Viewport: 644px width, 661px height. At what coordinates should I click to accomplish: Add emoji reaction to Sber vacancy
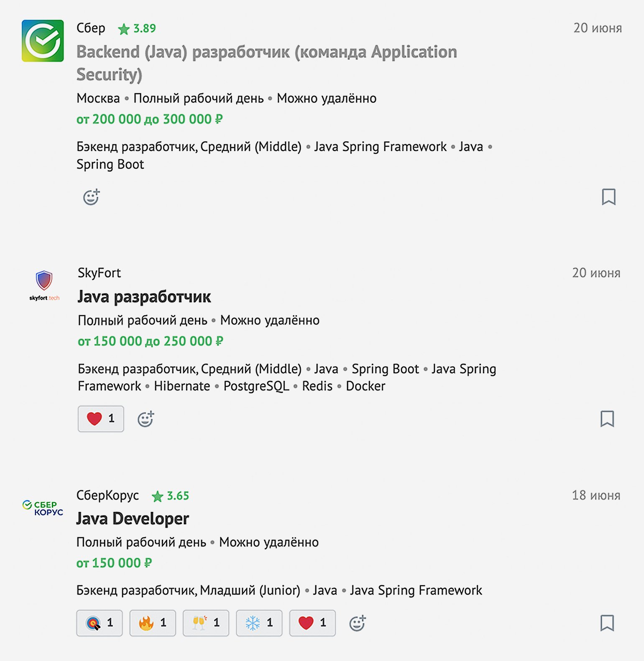coord(91,197)
